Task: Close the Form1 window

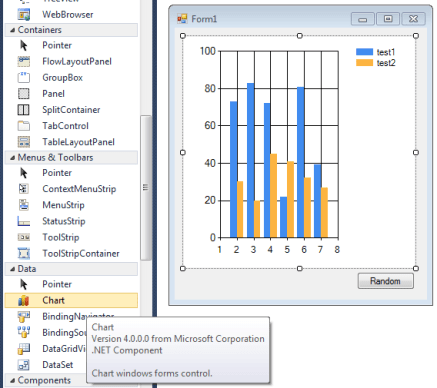Action: 413,19
